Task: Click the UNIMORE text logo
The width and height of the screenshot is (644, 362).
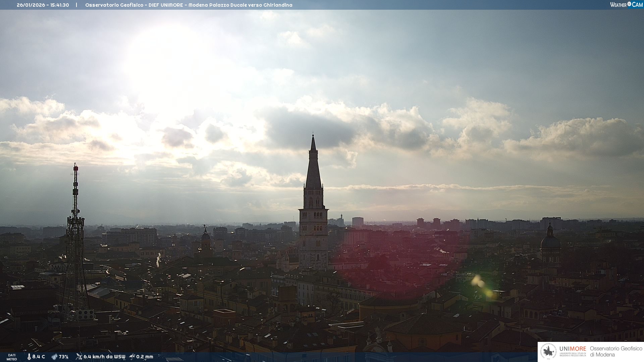Action: tap(573, 349)
